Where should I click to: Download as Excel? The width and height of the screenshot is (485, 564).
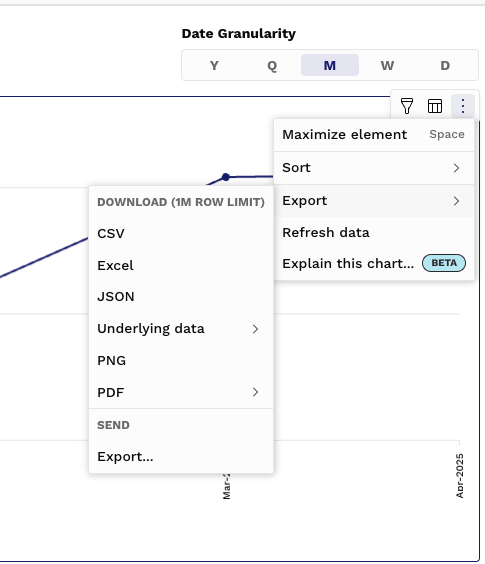point(181,265)
